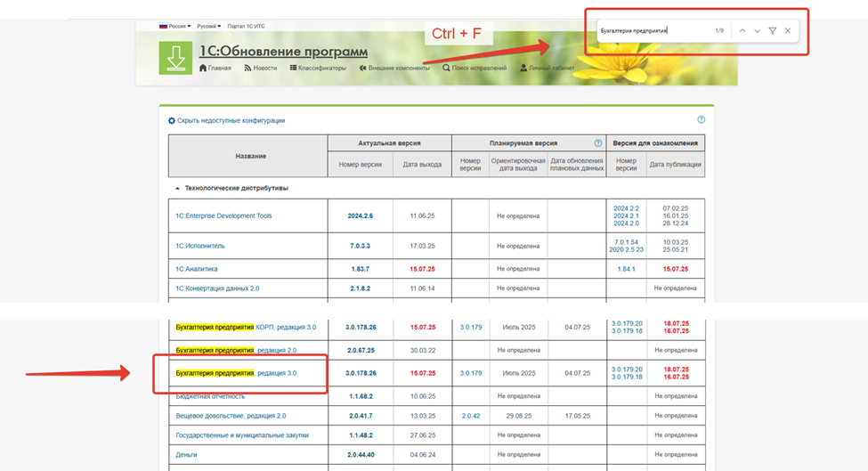Open the Новости news menu item

pos(260,68)
